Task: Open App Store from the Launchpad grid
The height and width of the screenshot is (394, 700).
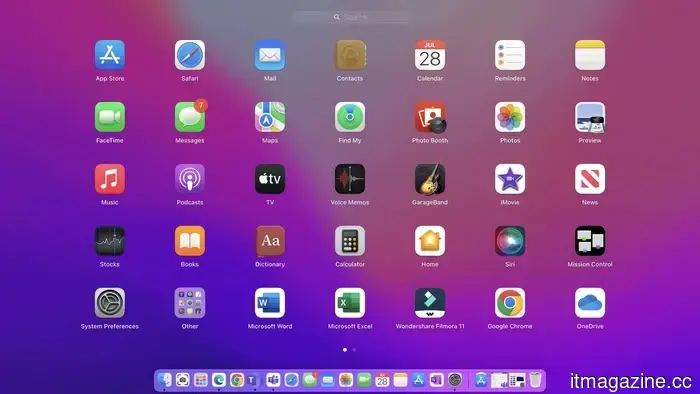Action: (110, 55)
